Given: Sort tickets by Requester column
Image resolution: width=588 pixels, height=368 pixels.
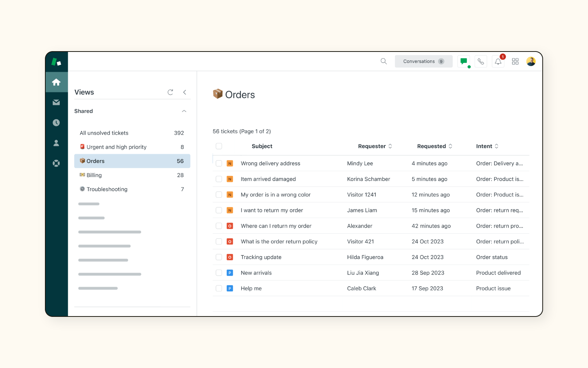Looking at the screenshot, I should point(375,146).
